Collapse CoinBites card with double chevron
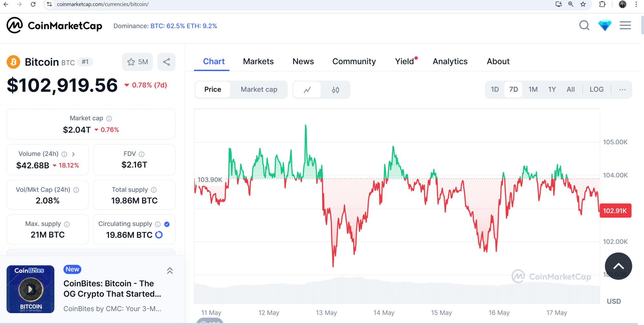This screenshot has width=644, height=325. tap(170, 271)
